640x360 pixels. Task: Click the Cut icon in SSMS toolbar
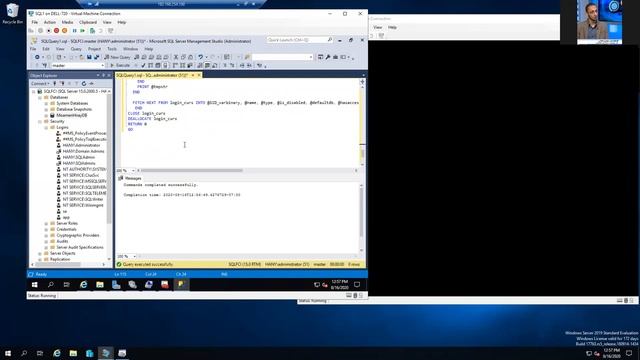pos(176,57)
